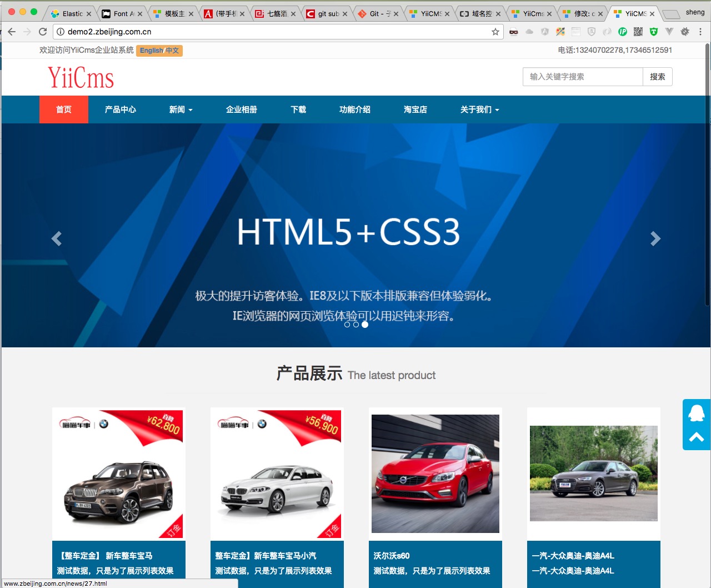Focus the 输入关键字搜索 search field

tap(583, 77)
